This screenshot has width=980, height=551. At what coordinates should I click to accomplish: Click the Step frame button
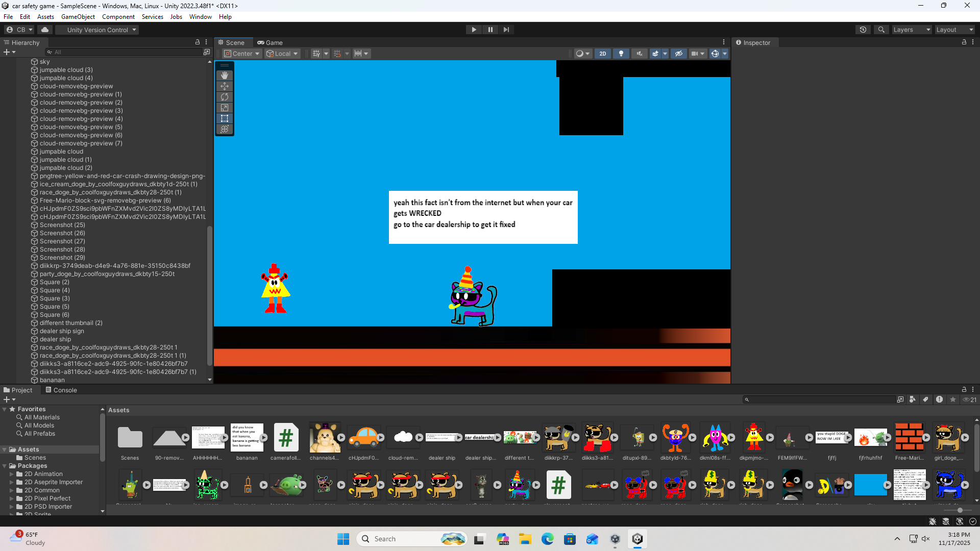506,30
